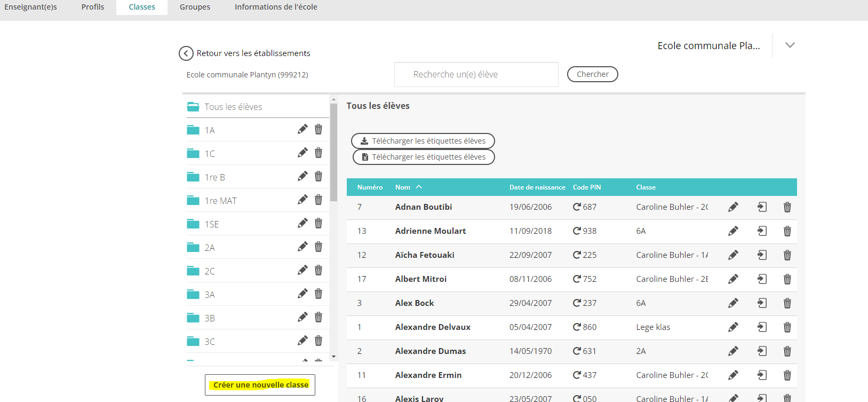Image resolution: width=868 pixels, height=402 pixels.
Task: Click pencil edit icon for class 1A
Action: (x=302, y=129)
